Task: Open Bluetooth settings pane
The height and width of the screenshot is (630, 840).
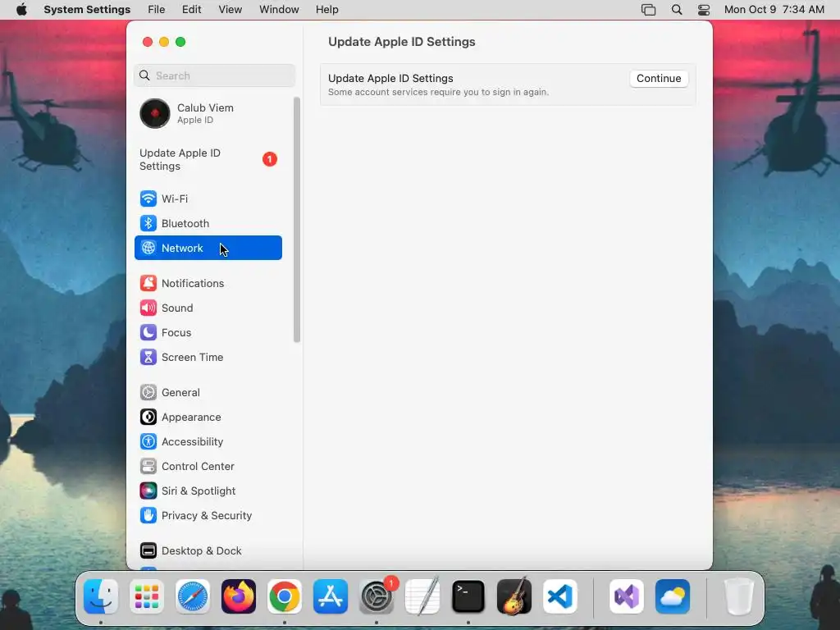Action: coord(208,223)
